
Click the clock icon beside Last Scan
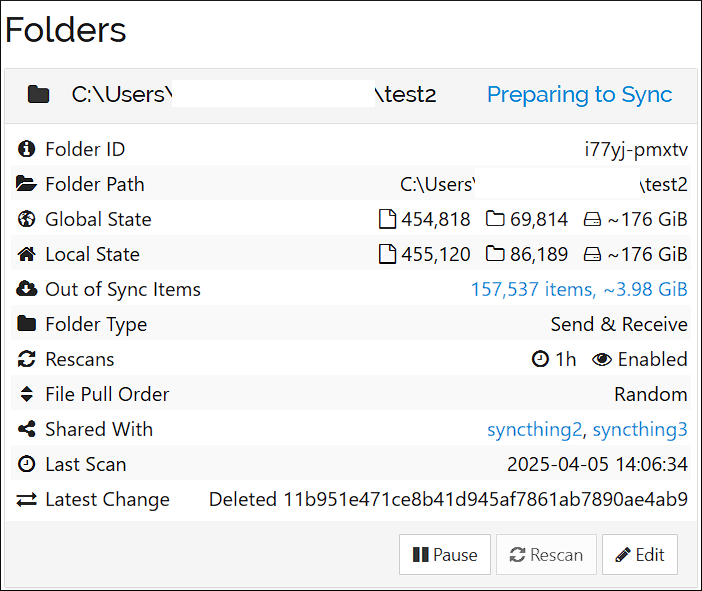pos(27,465)
